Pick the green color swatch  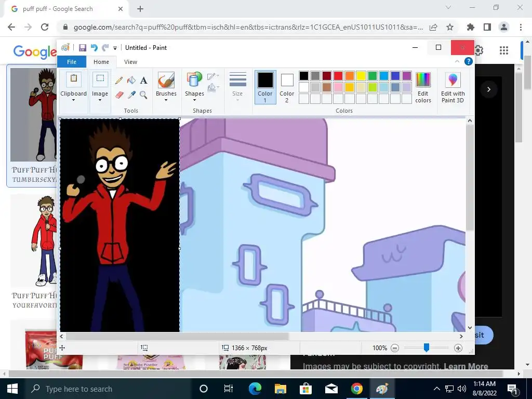pyautogui.click(x=373, y=76)
